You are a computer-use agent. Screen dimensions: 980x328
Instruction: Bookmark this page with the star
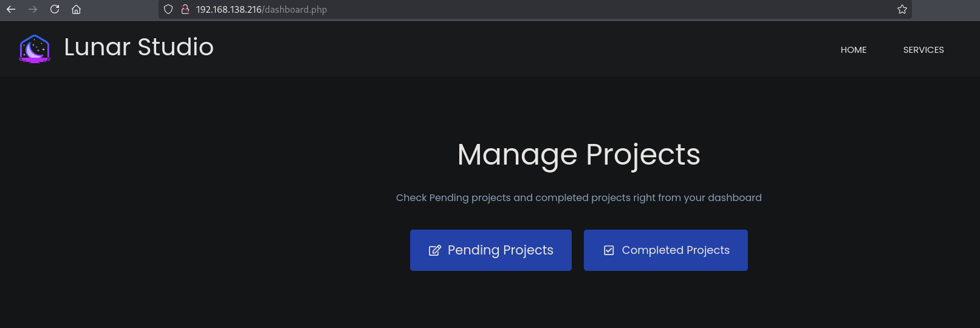click(902, 9)
